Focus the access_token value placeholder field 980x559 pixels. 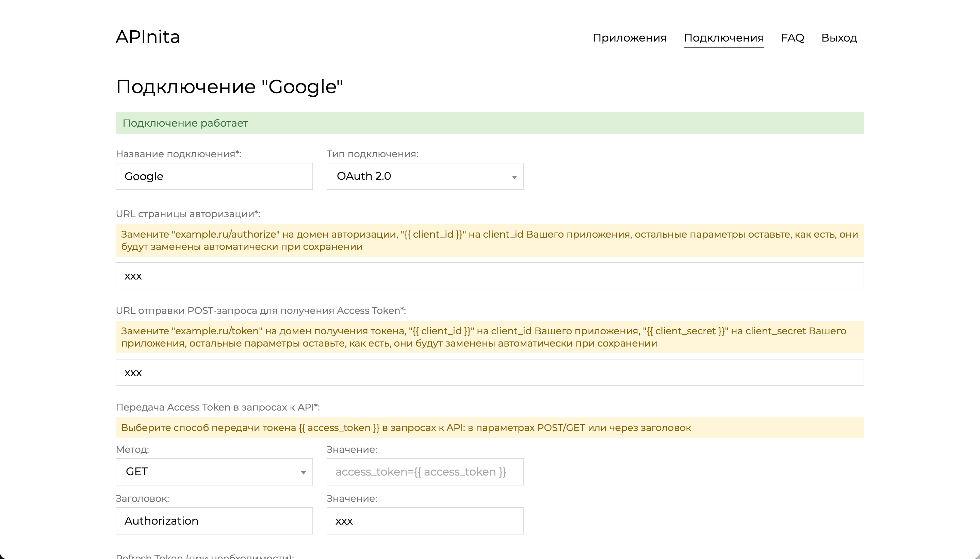(424, 472)
